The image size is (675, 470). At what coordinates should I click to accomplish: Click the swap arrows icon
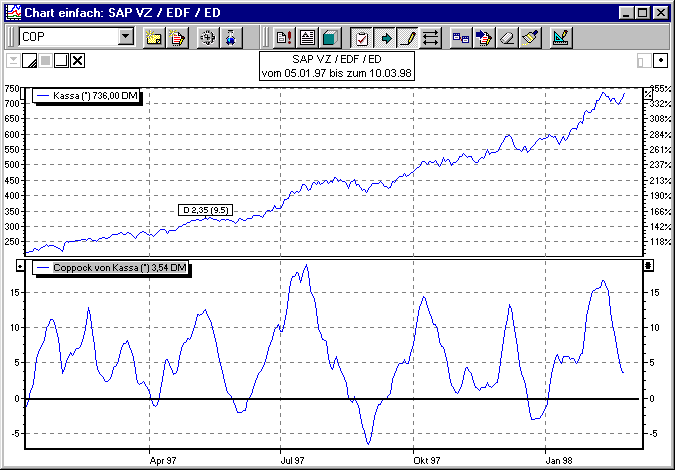431,38
